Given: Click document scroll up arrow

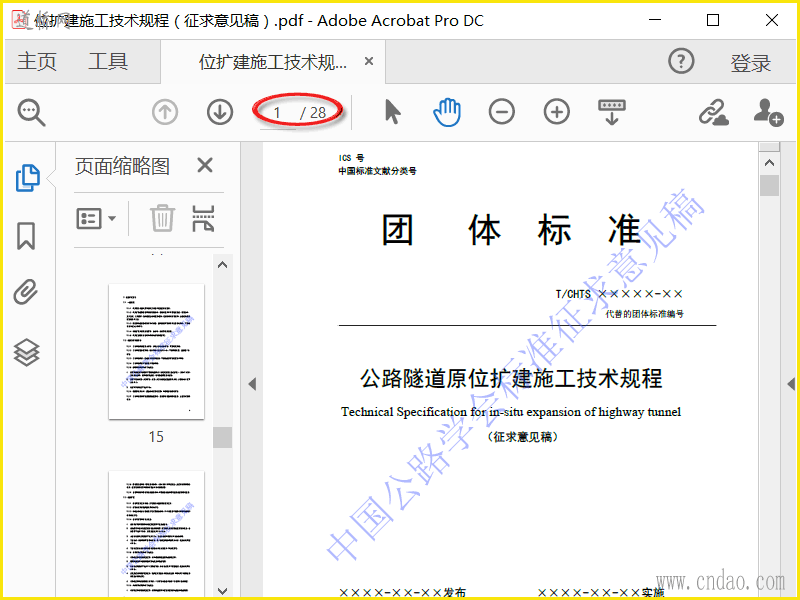Looking at the screenshot, I should click(769, 163).
